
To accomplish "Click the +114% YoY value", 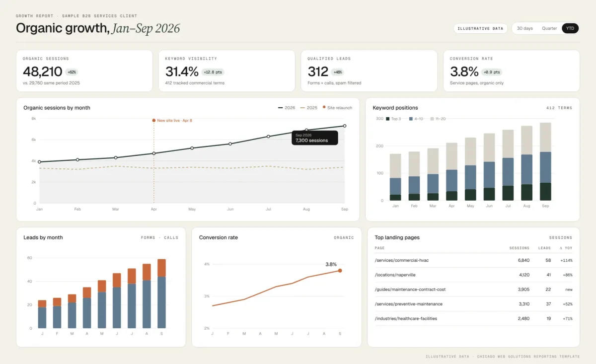I will click(566, 260).
